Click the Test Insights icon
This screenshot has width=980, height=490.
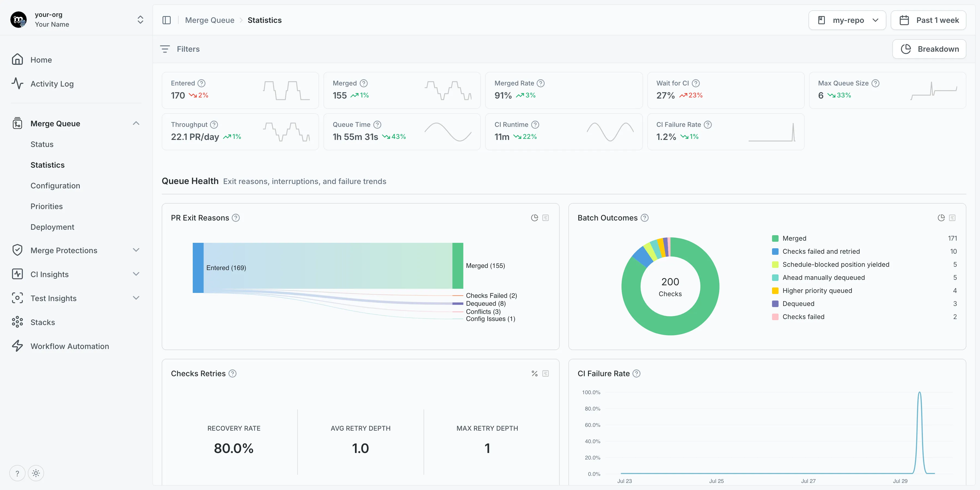click(x=17, y=298)
